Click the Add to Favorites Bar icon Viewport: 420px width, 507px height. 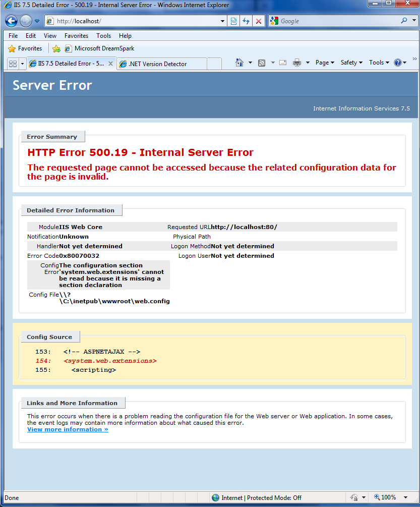pos(56,49)
